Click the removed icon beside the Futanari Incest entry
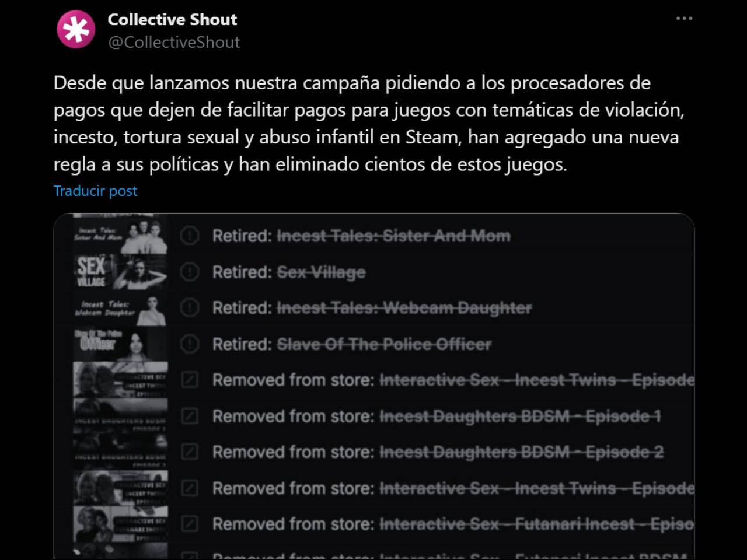 coord(190,524)
